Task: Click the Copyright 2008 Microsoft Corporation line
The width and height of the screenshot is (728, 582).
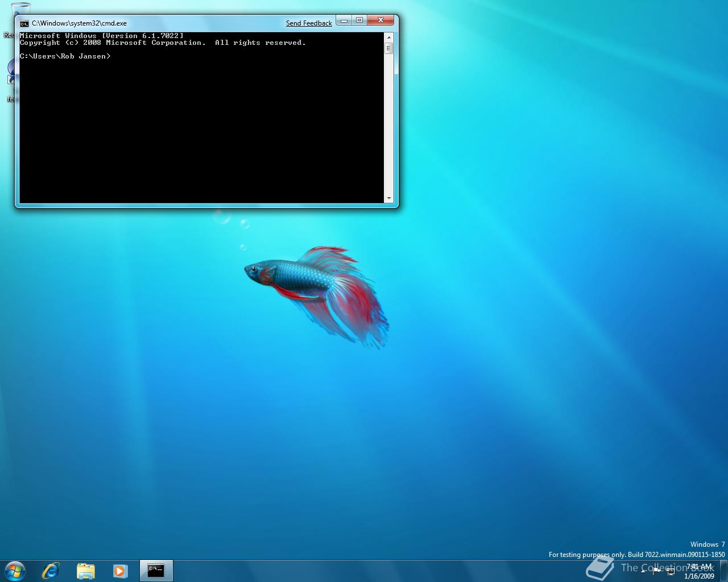Action: pos(163,43)
